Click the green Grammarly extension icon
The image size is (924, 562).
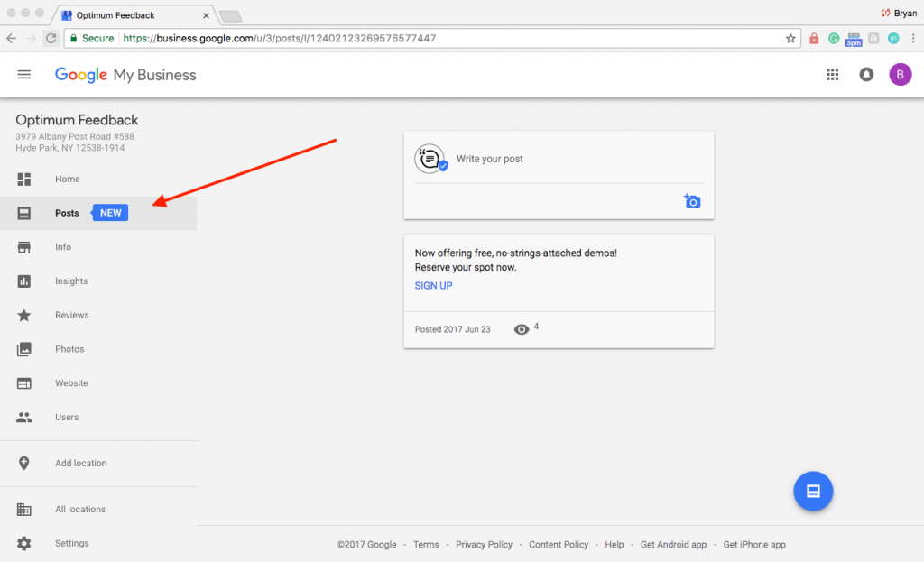[833, 39]
